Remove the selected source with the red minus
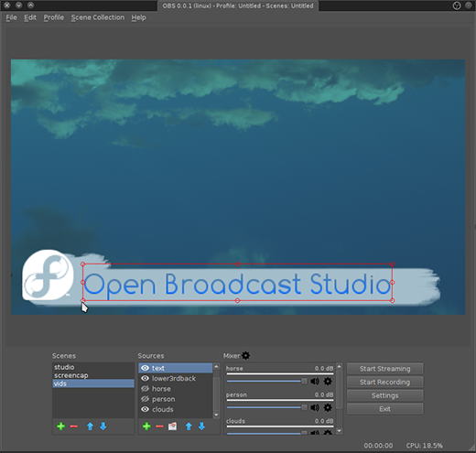This screenshot has width=476, height=453. pos(159,426)
